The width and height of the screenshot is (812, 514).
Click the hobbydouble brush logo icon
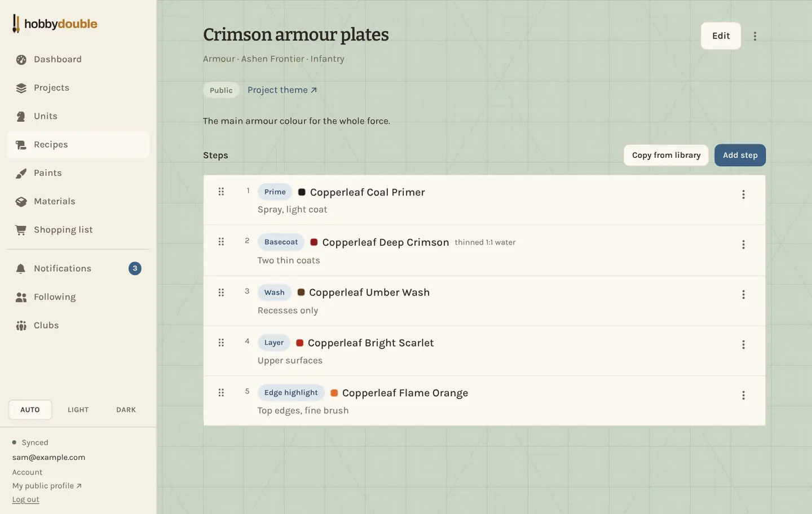tap(16, 24)
